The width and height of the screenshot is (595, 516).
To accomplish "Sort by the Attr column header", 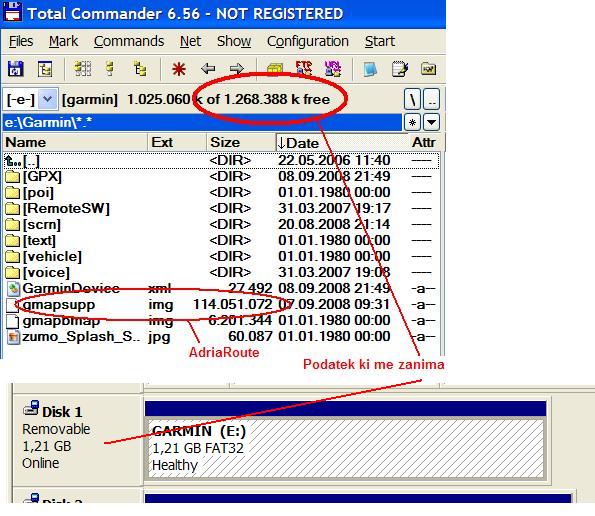I will [x=424, y=142].
